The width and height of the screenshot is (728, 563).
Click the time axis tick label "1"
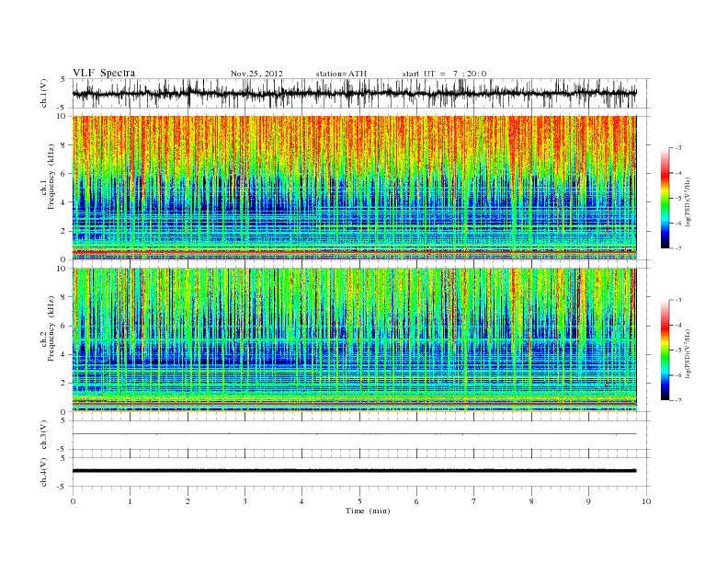[130, 501]
